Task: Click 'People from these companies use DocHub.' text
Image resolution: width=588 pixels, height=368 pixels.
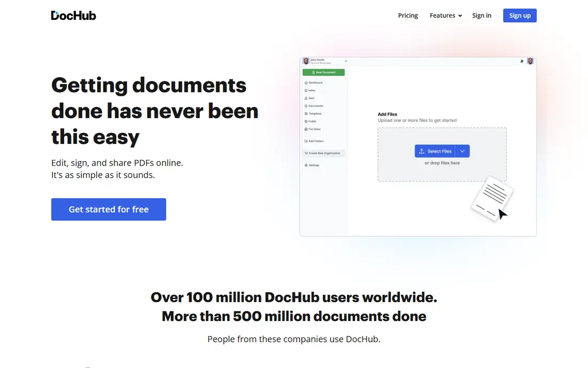Action: [x=294, y=339]
